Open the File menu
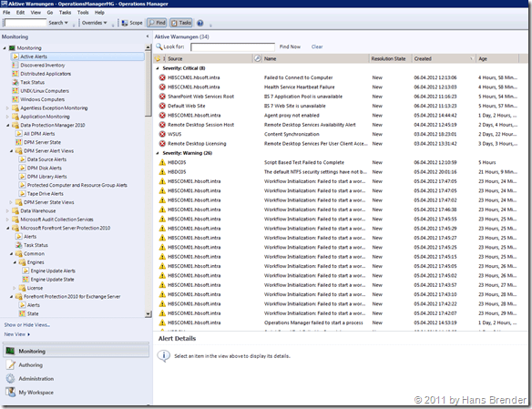Screen dimensions: 532x409 6,13
